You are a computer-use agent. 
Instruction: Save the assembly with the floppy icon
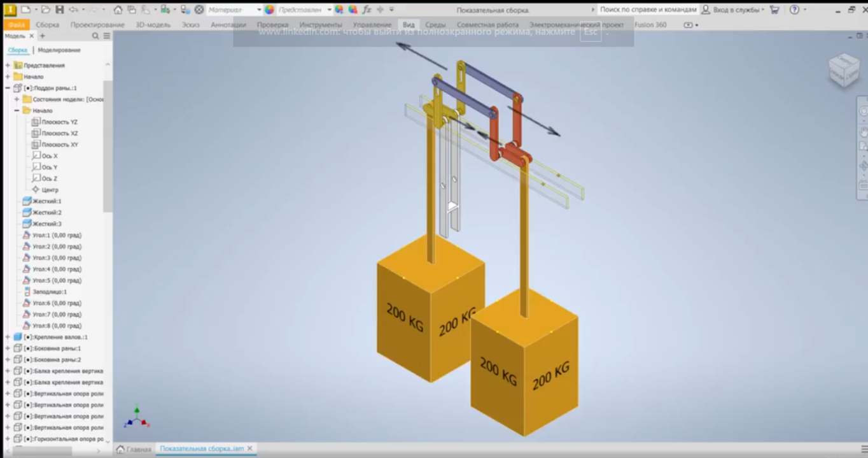(59, 10)
